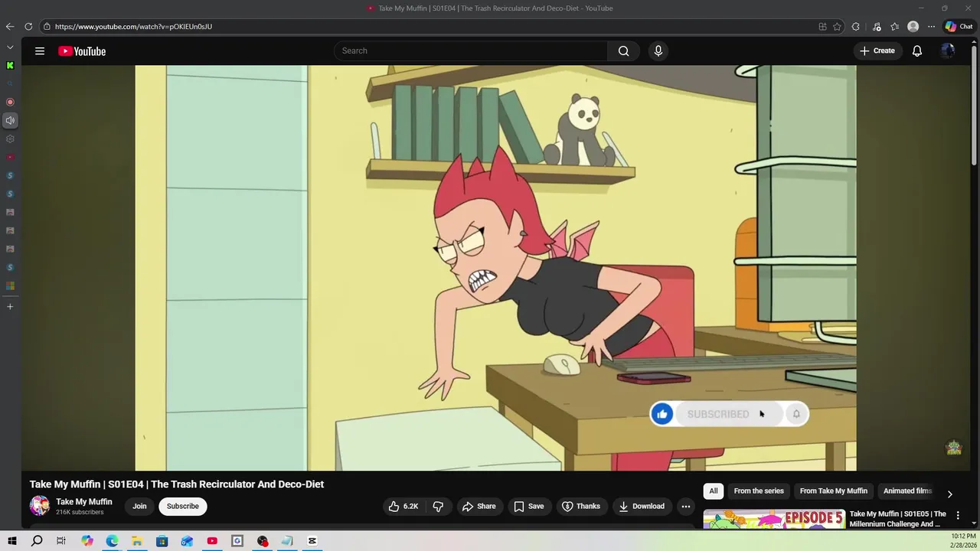Image resolution: width=980 pixels, height=551 pixels.
Task: Like the video with 6.2K thumbs up
Action: tap(403, 506)
